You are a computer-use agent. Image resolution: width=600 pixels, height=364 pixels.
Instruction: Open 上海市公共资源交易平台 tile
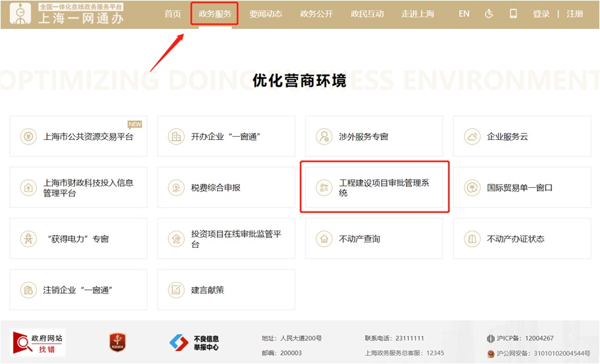[78, 137]
